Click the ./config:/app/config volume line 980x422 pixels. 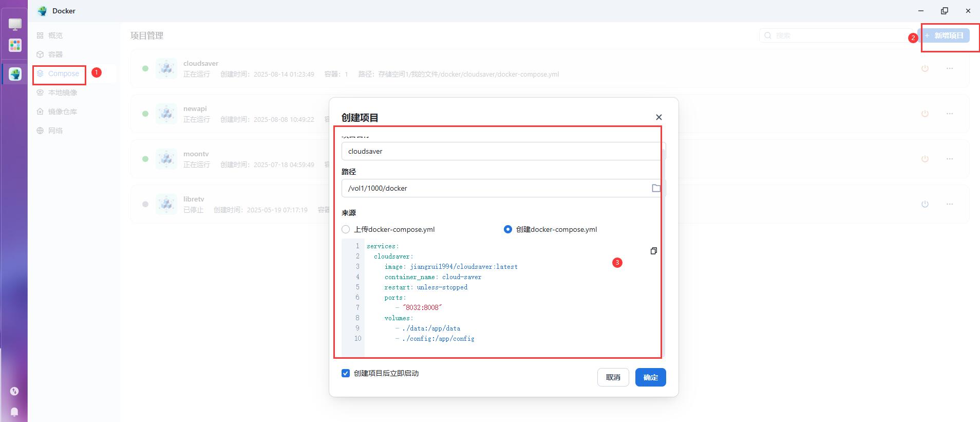(x=438, y=339)
